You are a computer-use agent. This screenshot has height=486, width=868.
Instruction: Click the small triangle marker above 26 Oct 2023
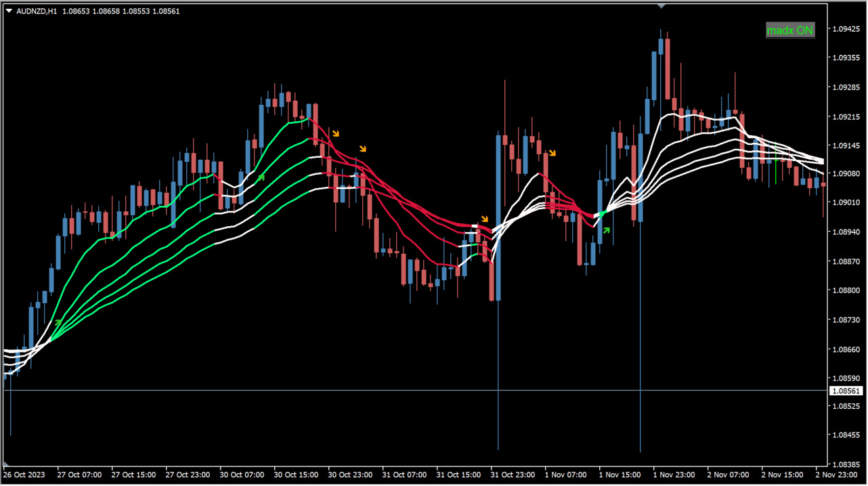[x=6, y=464]
